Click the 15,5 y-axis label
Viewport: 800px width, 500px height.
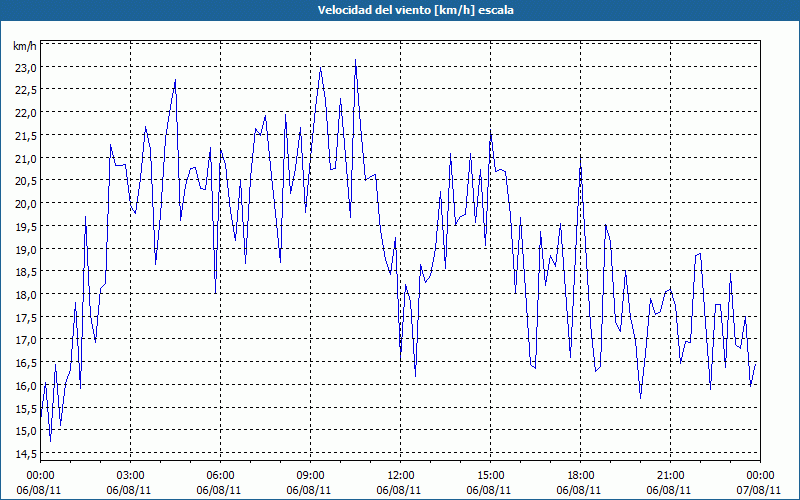click(x=27, y=408)
